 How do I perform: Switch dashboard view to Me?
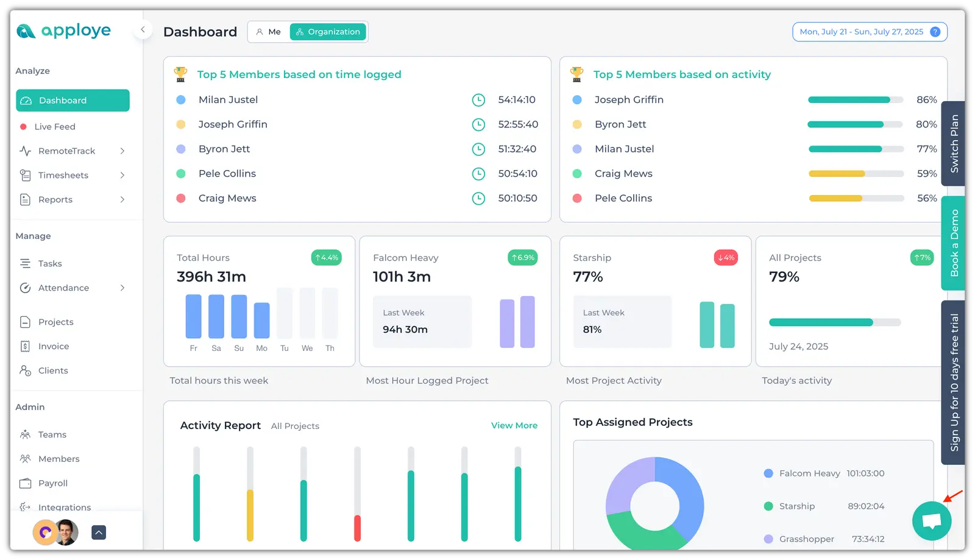(x=269, y=32)
